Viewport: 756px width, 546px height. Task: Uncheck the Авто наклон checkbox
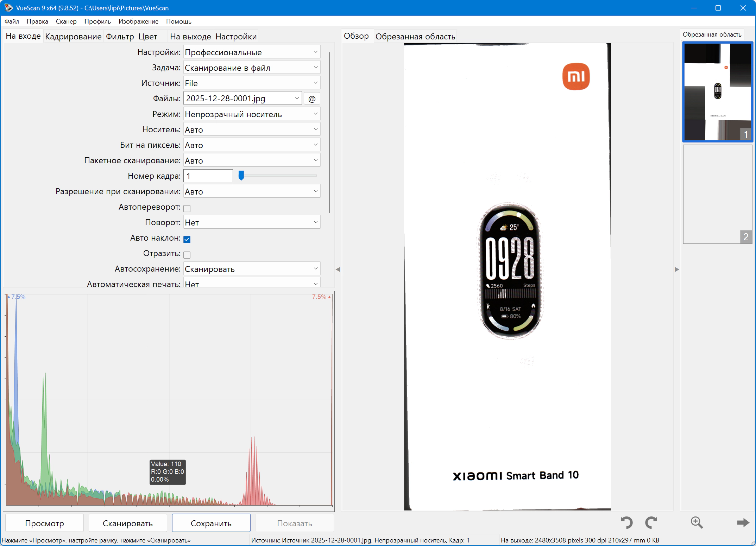coord(187,240)
